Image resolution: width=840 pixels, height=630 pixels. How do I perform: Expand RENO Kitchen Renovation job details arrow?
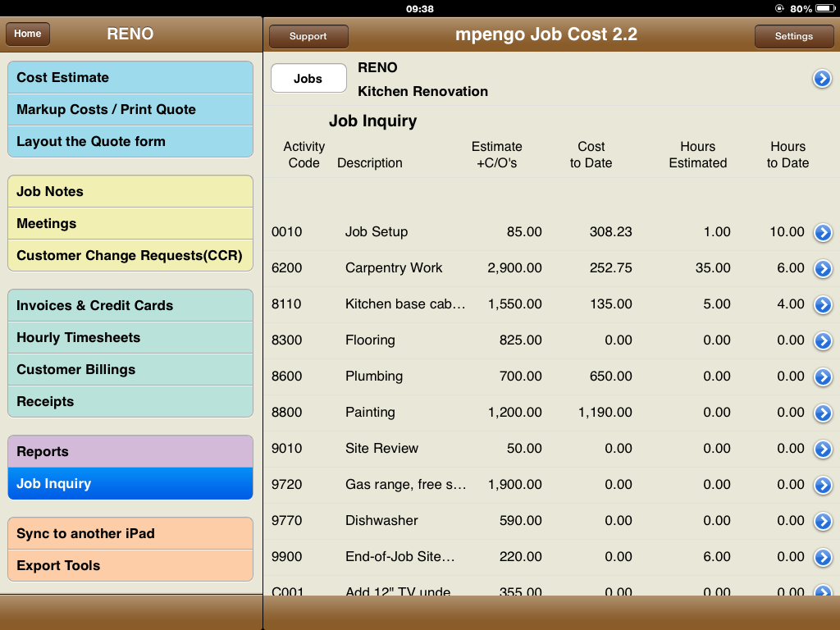pos(822,79)
